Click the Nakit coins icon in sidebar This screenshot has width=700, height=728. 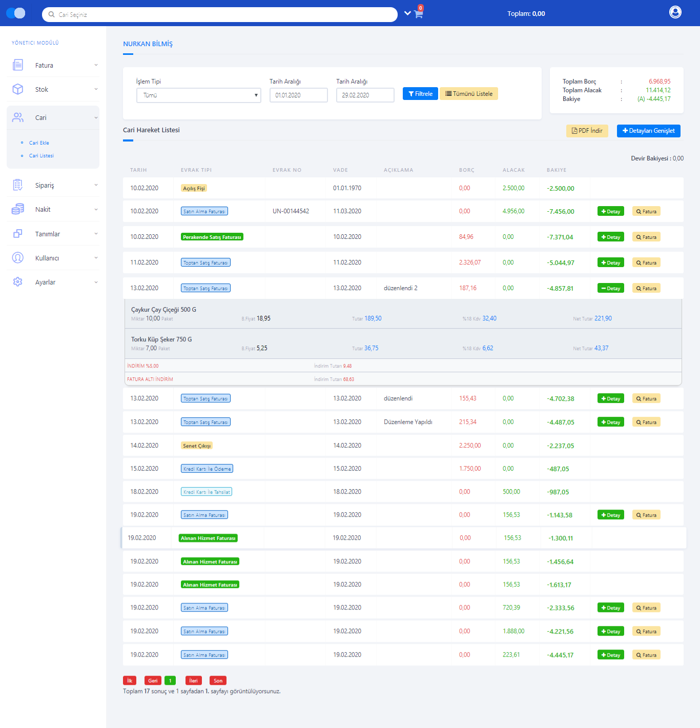click(18, 209)
